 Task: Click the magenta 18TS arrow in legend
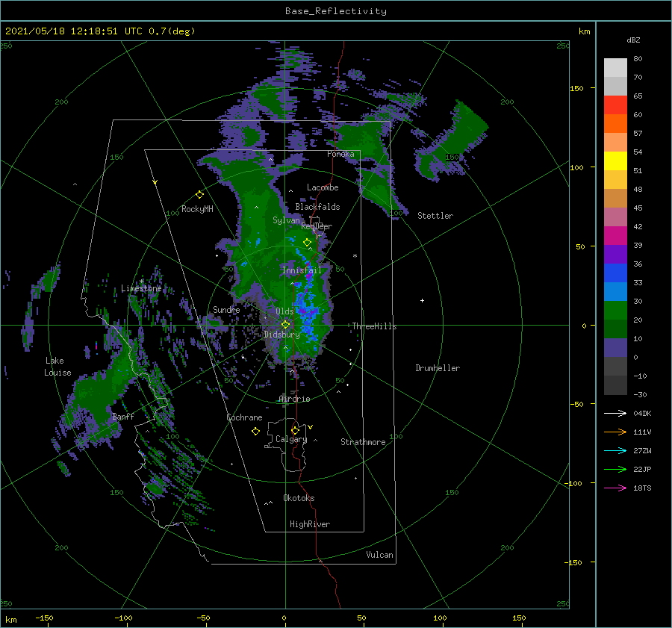(615, 488)
